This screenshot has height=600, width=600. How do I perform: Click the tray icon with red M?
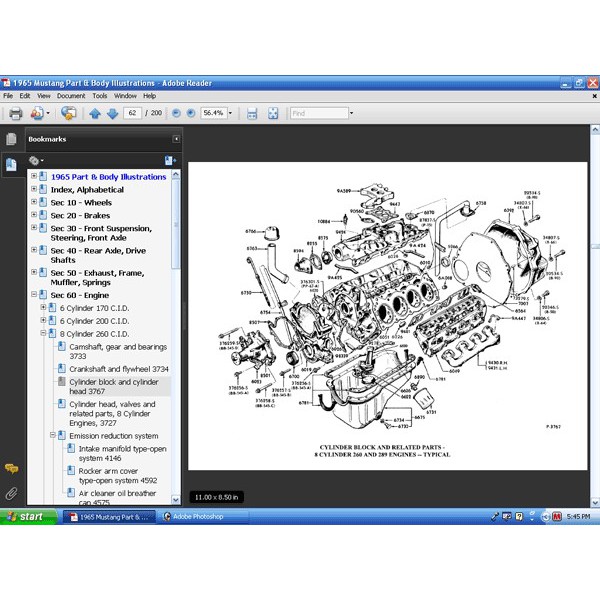coord(557,517)
